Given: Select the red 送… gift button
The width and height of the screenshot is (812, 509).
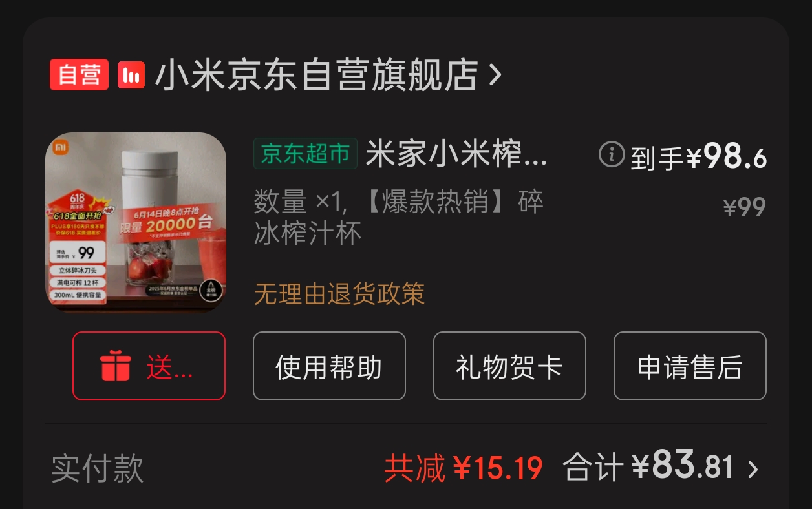Looking at the screenshot, I should (149, 366).
